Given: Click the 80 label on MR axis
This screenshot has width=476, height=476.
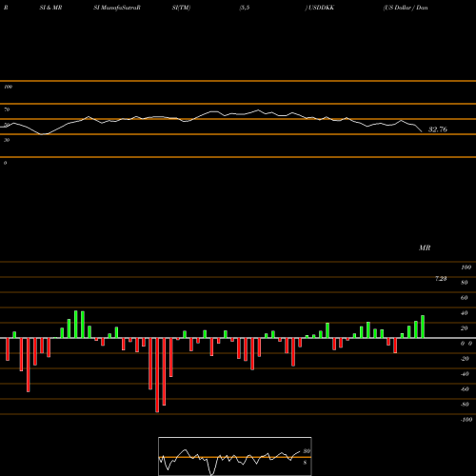Looking at the screenshot, I should [x=465, y=283].
